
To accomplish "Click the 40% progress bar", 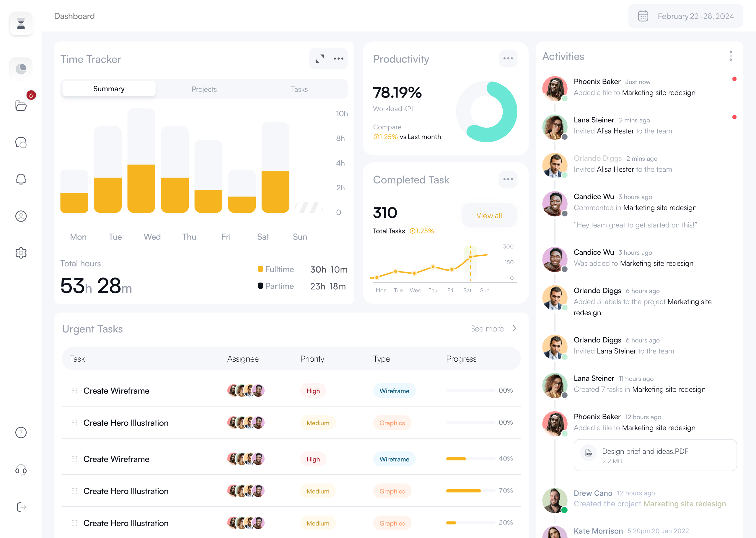I will (470, 459).
